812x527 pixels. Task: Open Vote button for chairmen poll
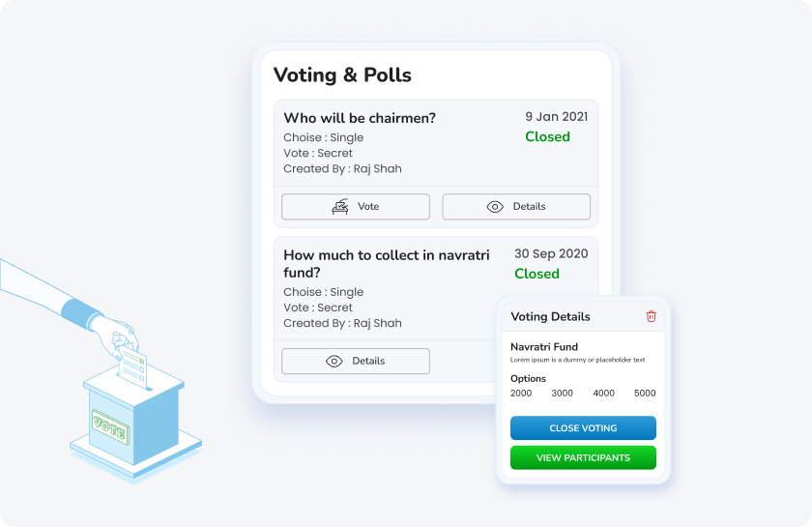[x=356, y=207]
